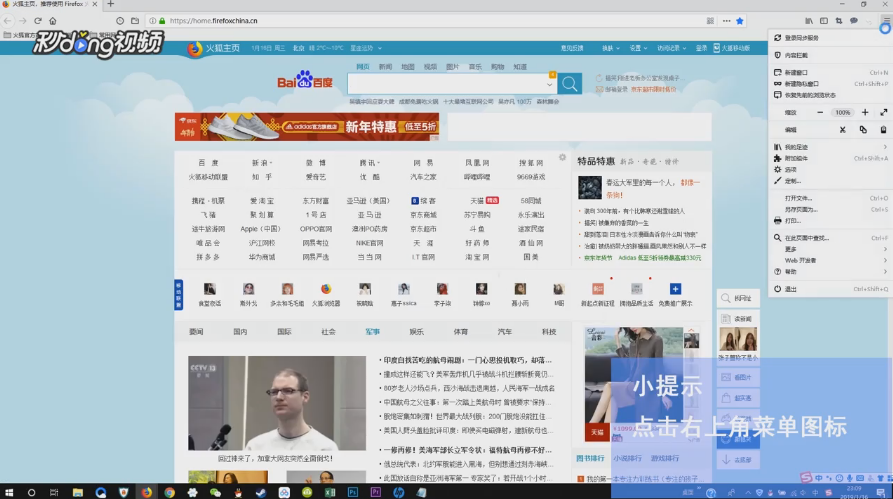Expand the Library submenu entry in menu
Screen dimensions: 893x499
831,147
